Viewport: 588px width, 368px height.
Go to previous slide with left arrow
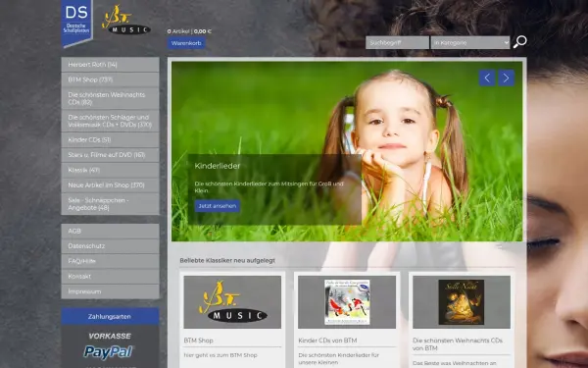487,79
